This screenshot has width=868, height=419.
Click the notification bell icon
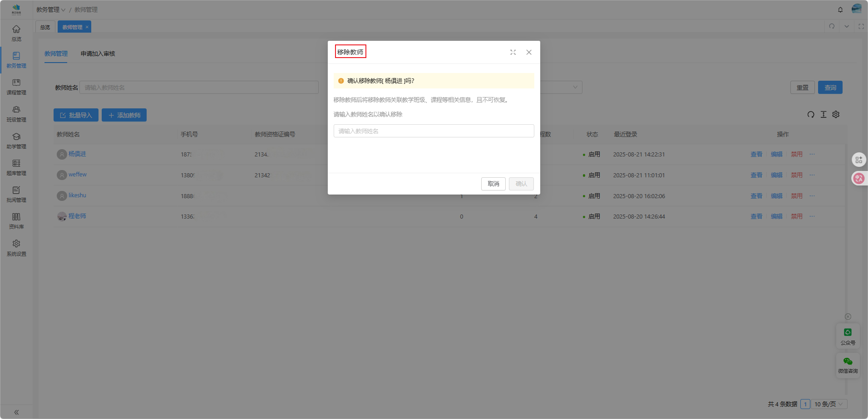840,10
